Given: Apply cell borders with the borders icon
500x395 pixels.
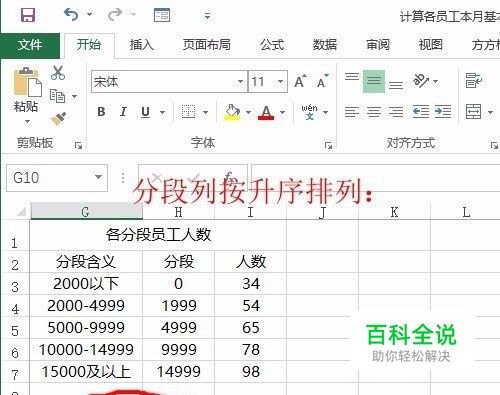Looking at the screenshot, I should tap(188, 112).
